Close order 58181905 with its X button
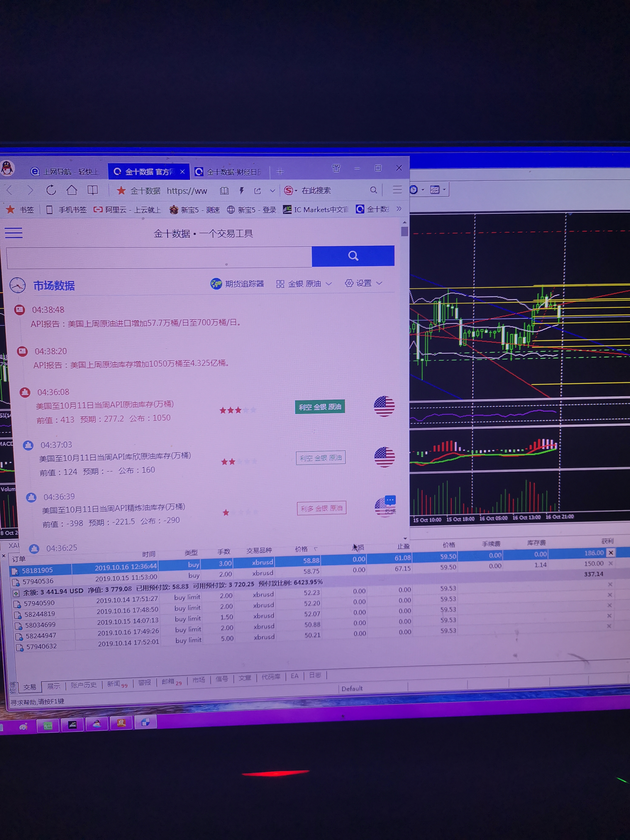The image size is (630, 840). pos(611,553)
